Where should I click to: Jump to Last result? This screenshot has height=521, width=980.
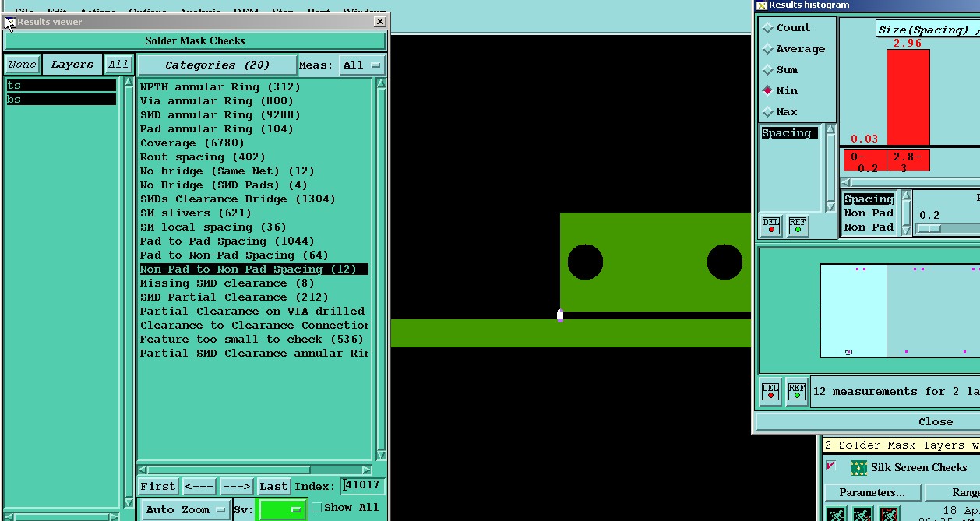point(273,486)
